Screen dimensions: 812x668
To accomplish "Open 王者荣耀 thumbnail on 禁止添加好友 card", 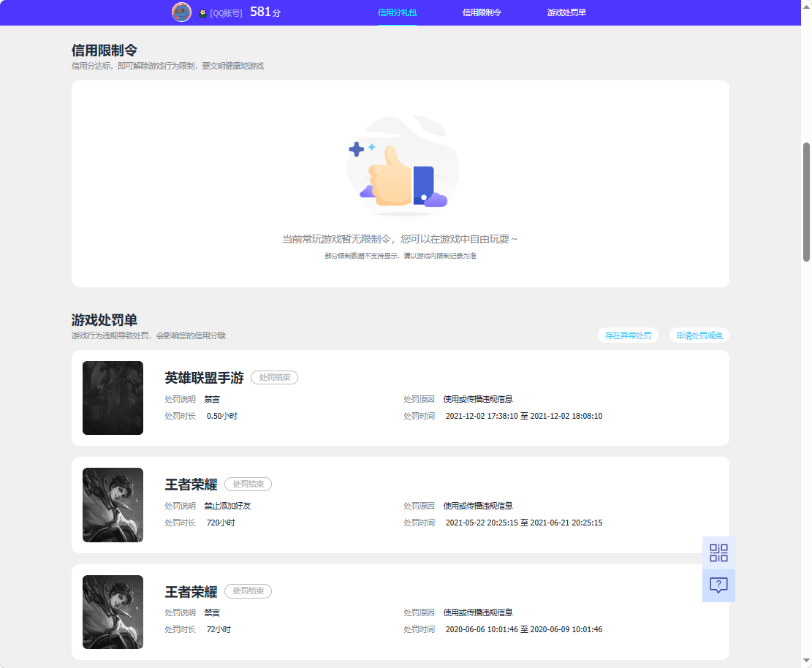I will coord(113,505).
